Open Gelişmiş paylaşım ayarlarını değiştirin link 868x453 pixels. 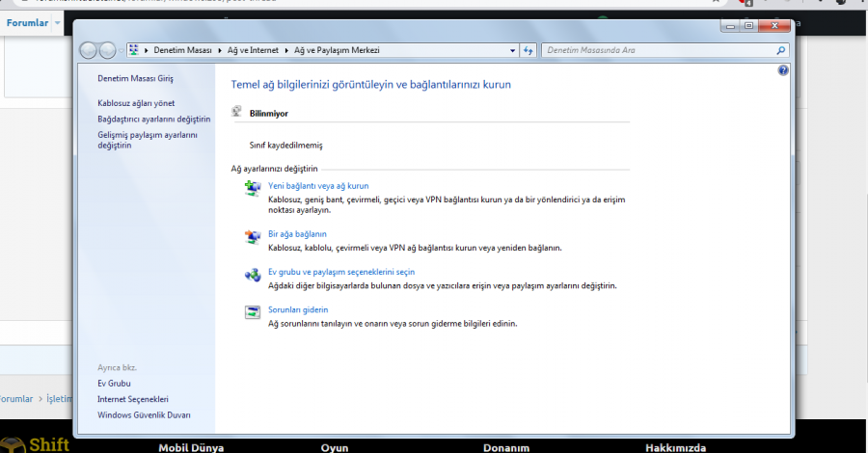point(148,140)
